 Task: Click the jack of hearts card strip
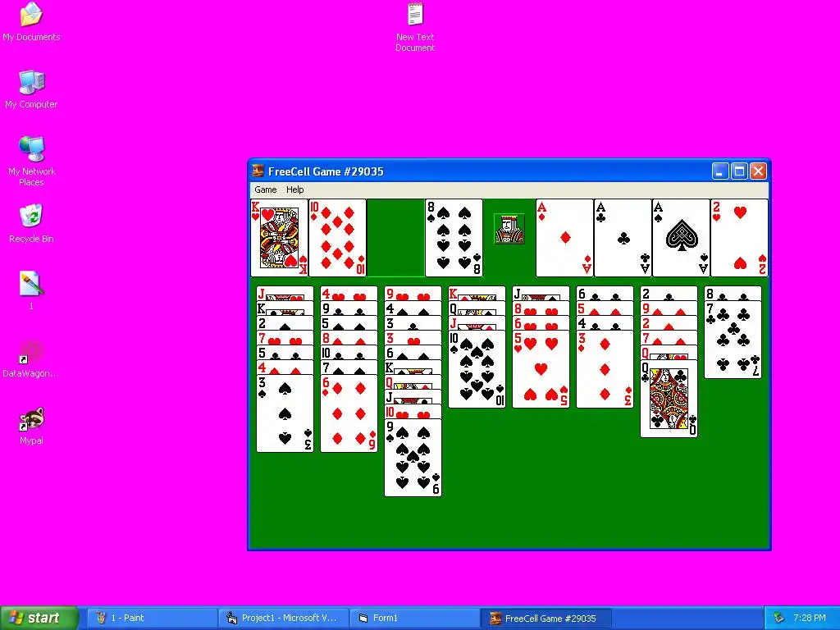coord(285,294)
